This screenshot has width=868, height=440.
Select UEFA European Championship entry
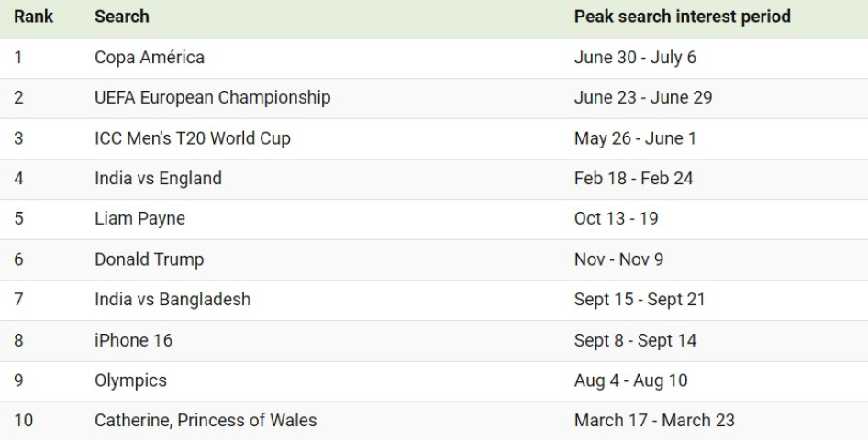(x=213, y=98)
